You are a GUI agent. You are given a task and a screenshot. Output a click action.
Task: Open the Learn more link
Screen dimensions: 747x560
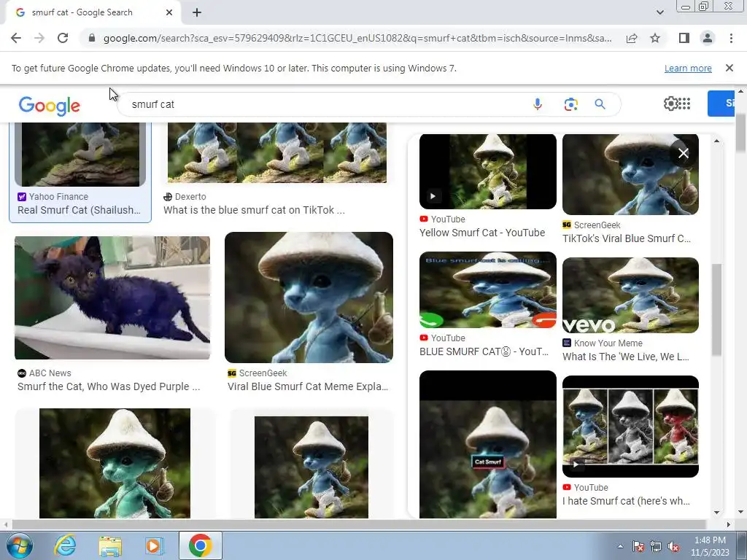[x=688, y=68]
